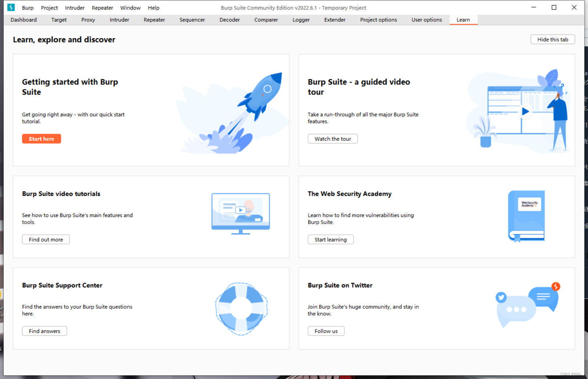Switch to the Logger tab
The width and height of the screenshot is (588, 379).
click(301, 20)
